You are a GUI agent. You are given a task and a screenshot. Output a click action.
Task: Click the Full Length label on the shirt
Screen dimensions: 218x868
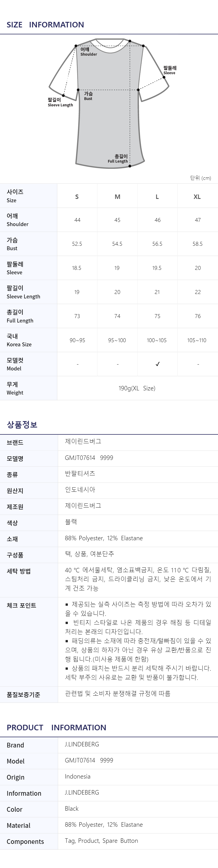click(118, 159)
